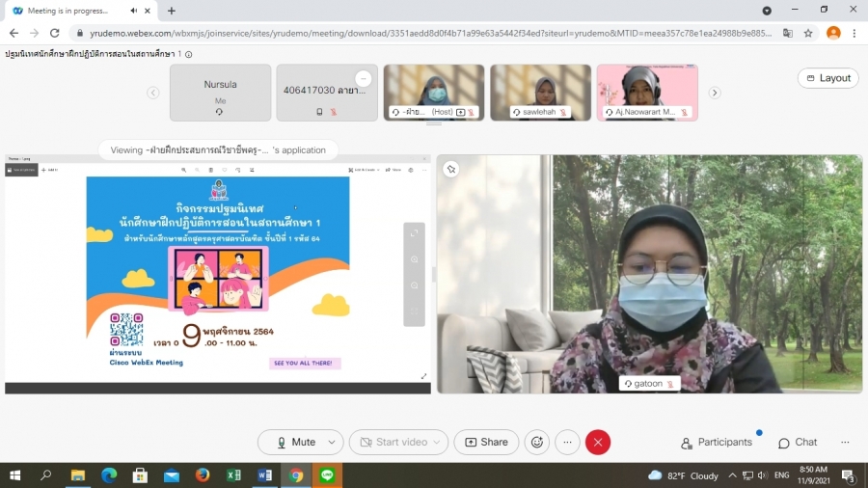Show next participants in the video strip
The image size is (868, 488).
click(x=715, y=93)
